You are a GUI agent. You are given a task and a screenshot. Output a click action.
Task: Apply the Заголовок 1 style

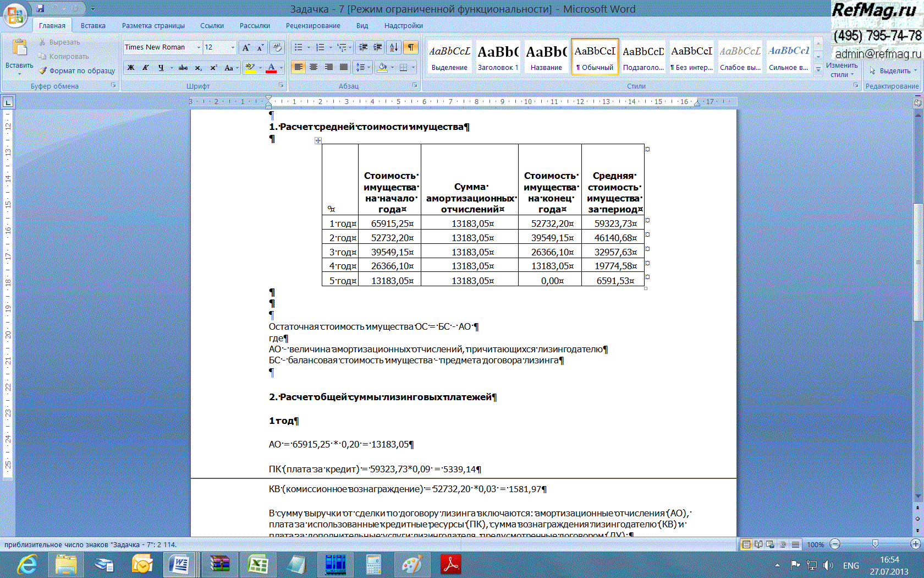(498, 57)
